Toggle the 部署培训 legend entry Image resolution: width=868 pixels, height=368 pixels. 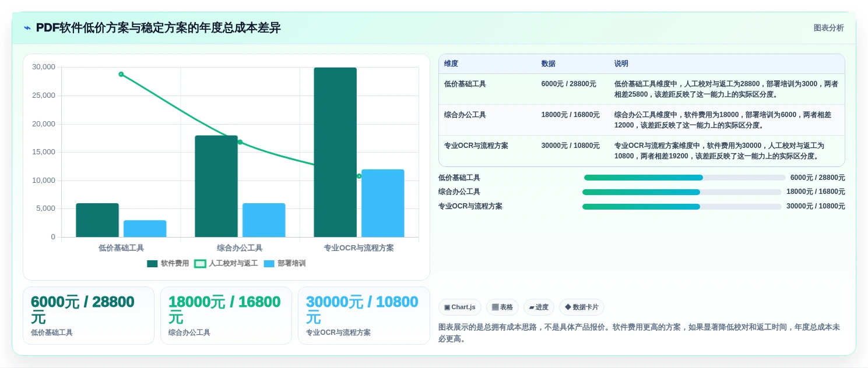pos(284,263)
